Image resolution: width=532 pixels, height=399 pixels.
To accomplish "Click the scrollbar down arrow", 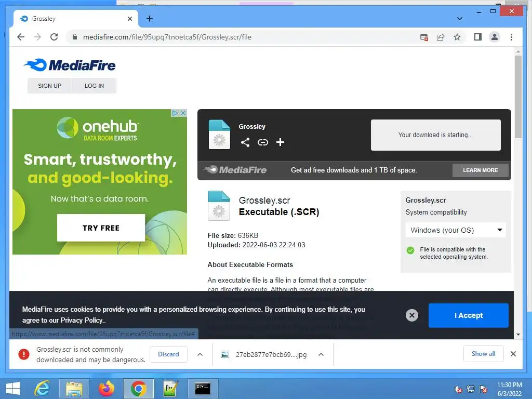I will tap(518, 335).
